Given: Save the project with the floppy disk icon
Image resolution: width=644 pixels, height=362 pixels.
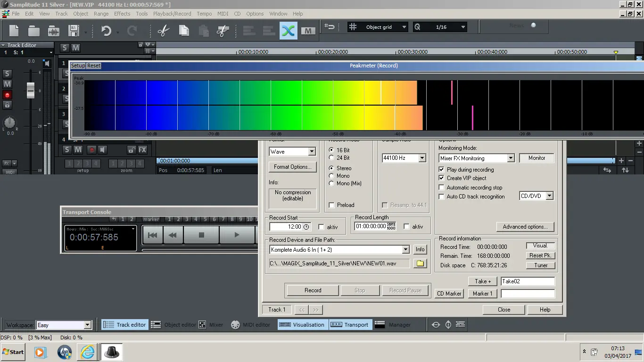Looking at the screenshot, I should [74, 31].
